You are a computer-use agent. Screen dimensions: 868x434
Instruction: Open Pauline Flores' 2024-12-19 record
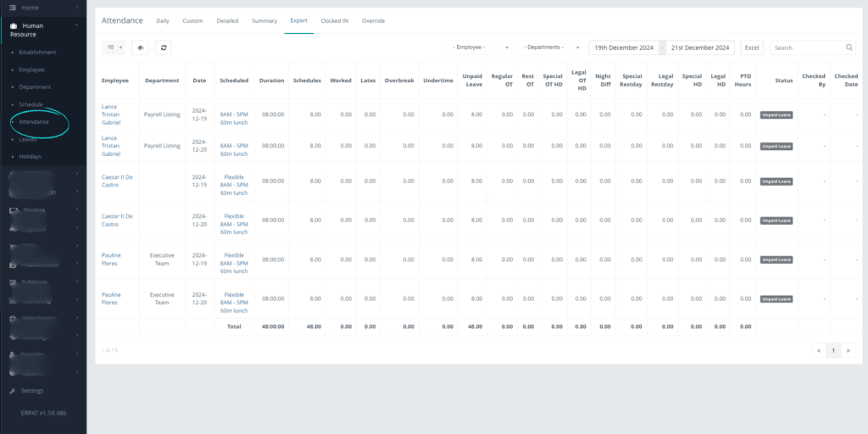click(111, 259)
